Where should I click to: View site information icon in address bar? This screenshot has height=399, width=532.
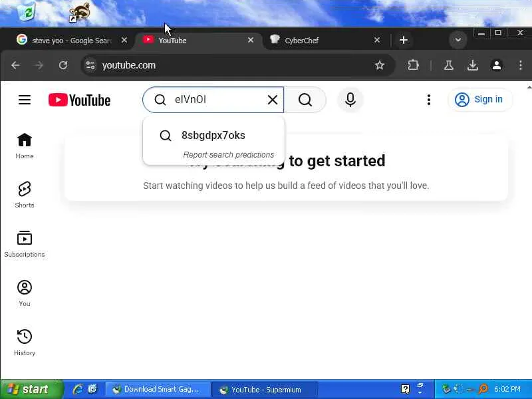[x=90, y=65]
